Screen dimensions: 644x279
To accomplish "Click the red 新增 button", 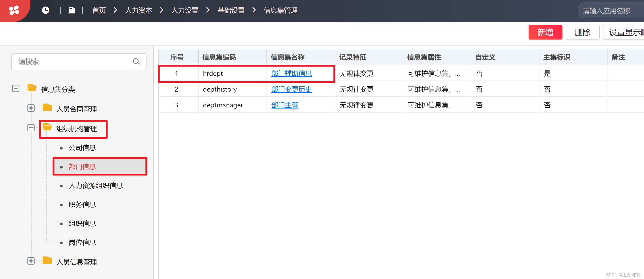I will [x=545, y=32].
